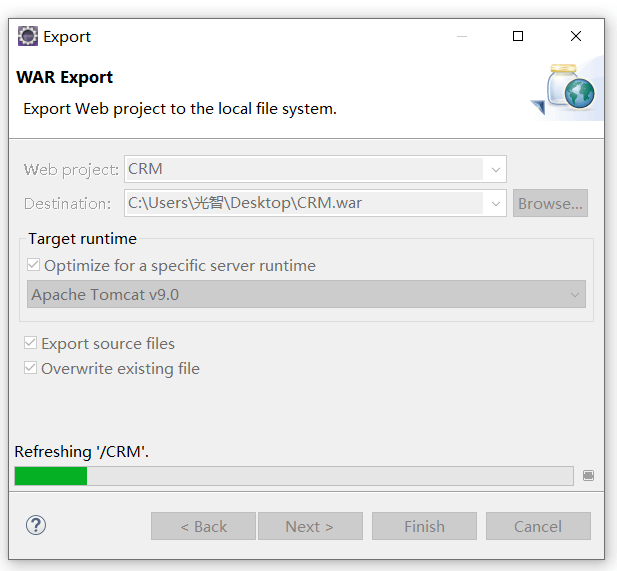The height and width of the screenshot is (571, 617).
Task: Click the Finish button
Action: 424,526
